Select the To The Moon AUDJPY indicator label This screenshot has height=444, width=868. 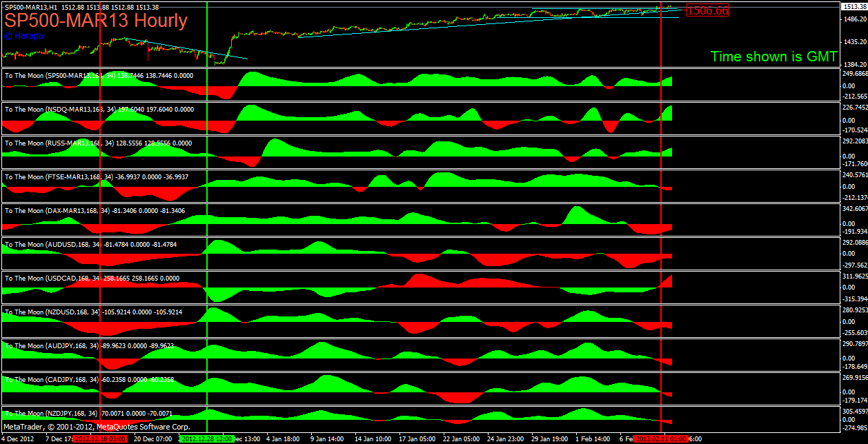click(89, 345)
